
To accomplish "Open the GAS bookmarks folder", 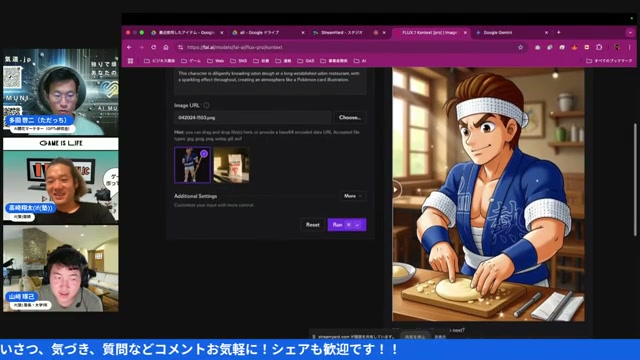I will 306,61.
